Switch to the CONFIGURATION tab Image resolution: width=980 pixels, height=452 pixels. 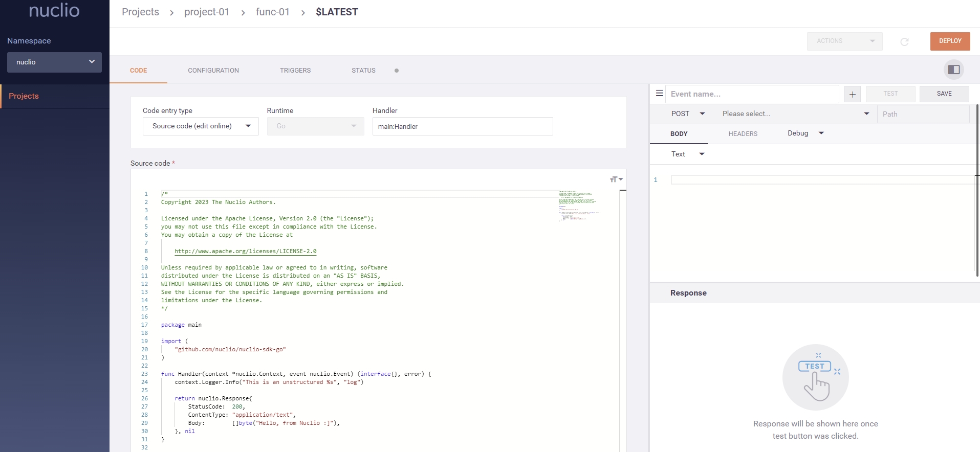pyautogui.click(x=213, y=71)
